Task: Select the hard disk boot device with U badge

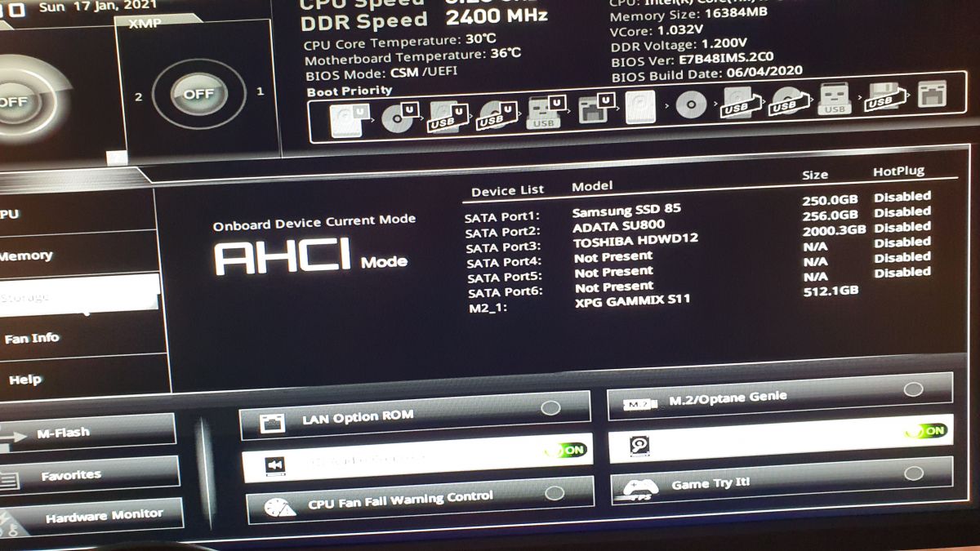Action: 350,119
